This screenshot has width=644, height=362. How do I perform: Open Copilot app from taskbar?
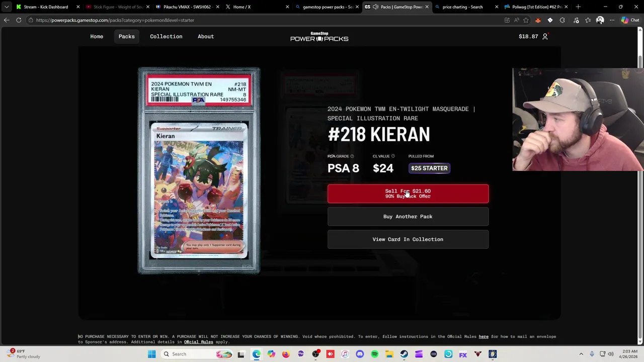(x=271, y=354)
